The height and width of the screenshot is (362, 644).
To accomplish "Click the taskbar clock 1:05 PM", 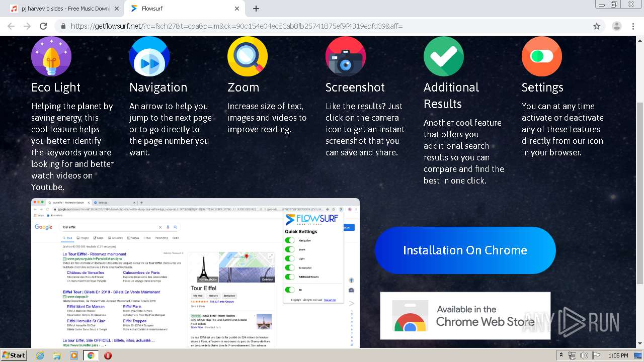I will coord(618,355).
